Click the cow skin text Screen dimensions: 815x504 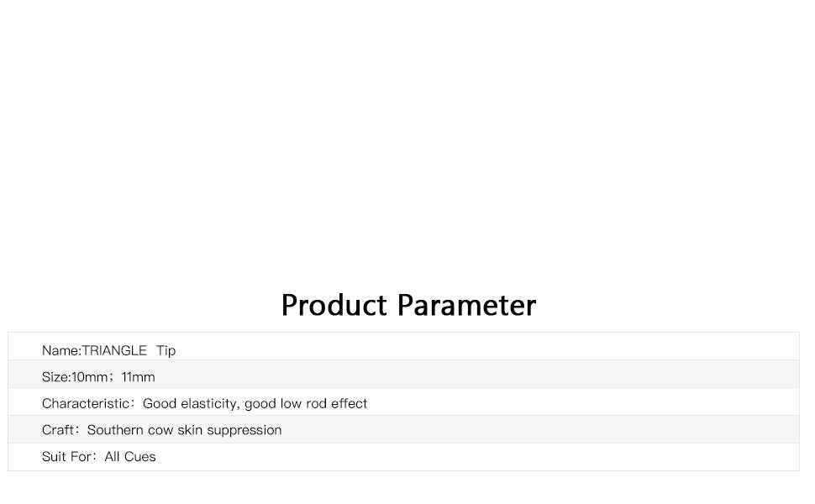176,430
